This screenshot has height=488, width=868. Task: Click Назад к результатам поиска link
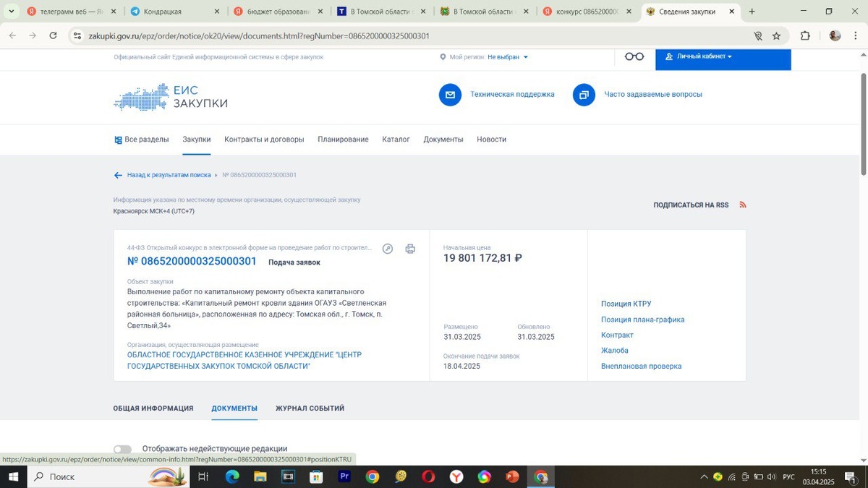[169, 175]
